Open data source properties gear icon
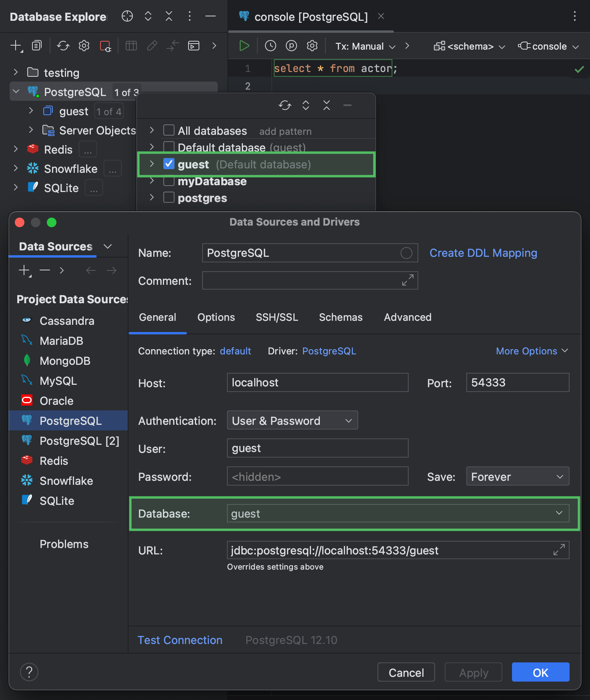The height and width of the screenshot is (700, 590). (84, 46)
